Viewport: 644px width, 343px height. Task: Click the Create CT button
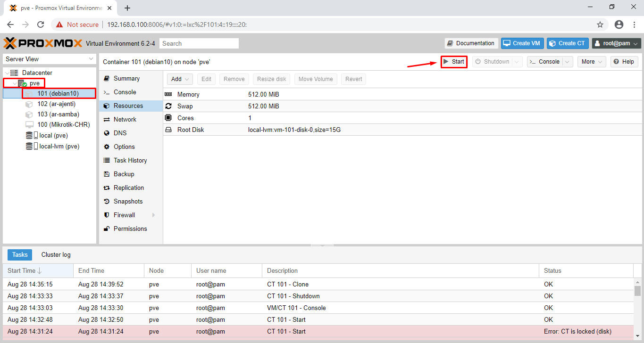click(x=568, y=43)
